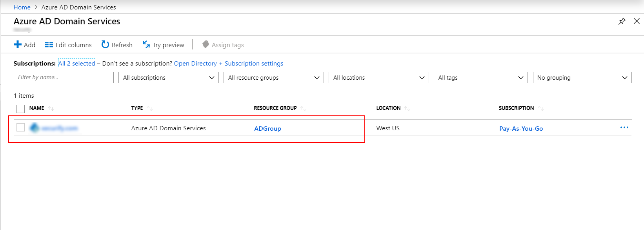
Task: Sort by the NAME column arrows
Action: pos(51,108)
